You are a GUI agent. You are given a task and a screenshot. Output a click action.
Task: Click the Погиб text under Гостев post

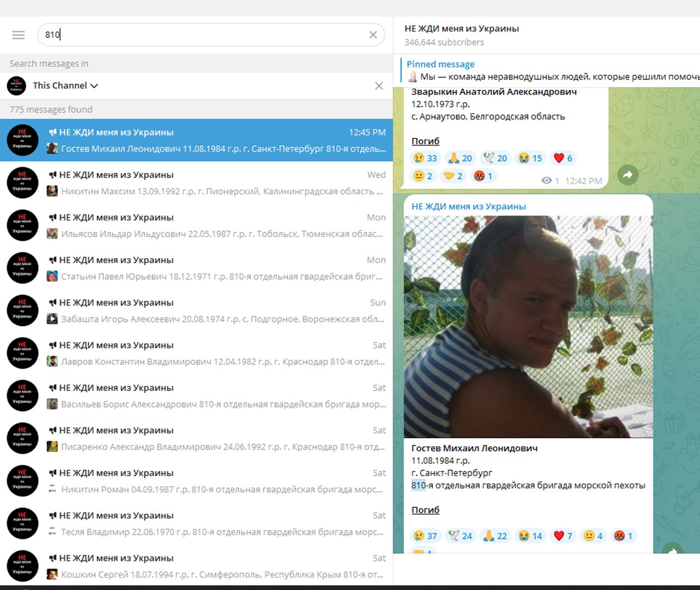425,510
